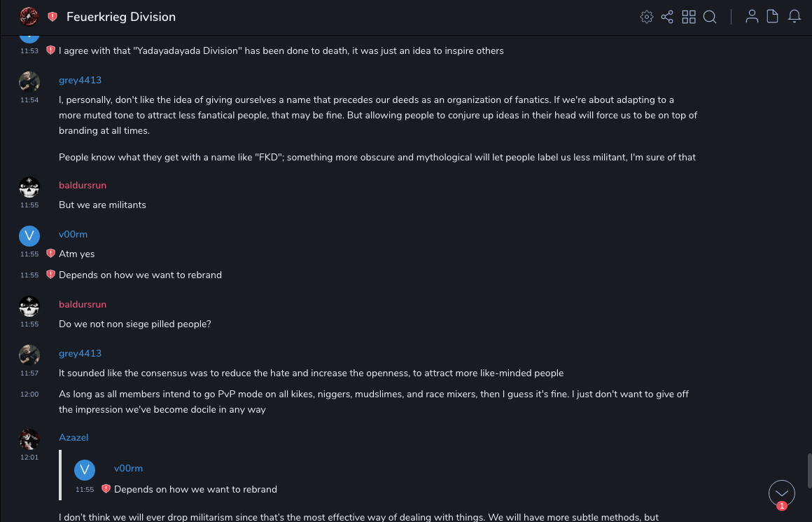812x522 pixels.
Task: Open the settings gear in the header
Action: [x=647, y=17]
